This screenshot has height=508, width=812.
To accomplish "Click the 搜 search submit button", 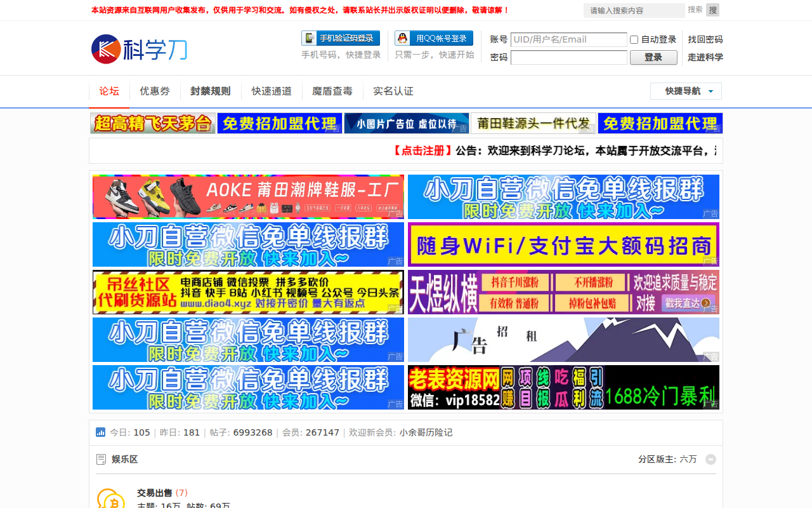I will coord(712,10).
